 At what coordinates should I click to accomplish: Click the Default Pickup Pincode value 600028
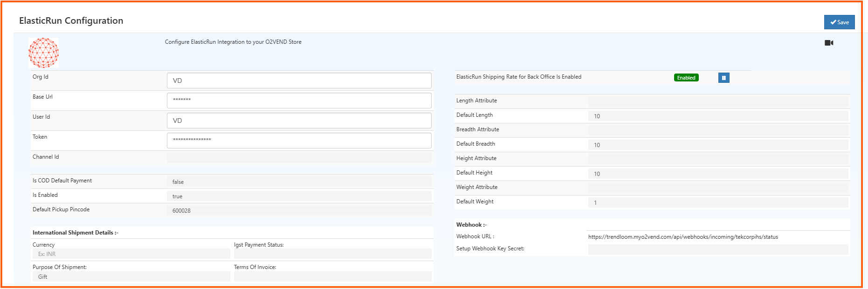coord(299,211)
